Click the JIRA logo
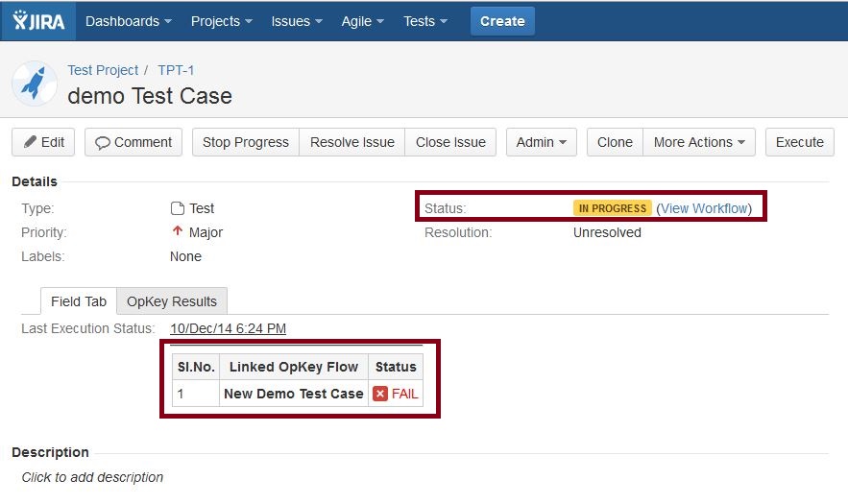The image size is (848, 504). pos(38,21)
